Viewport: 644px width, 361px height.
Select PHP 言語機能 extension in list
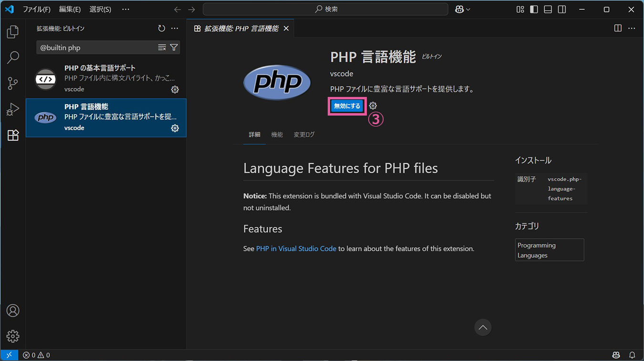point(106,118)
